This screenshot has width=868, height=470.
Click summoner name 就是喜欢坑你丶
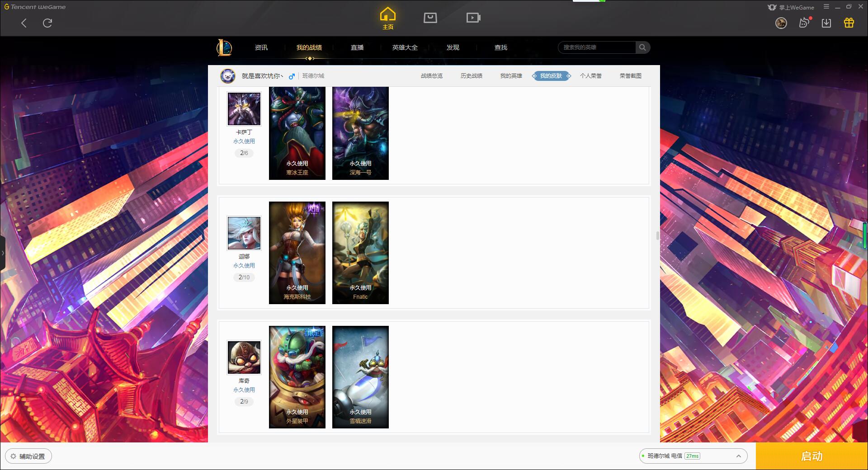[x=262, y=76]
